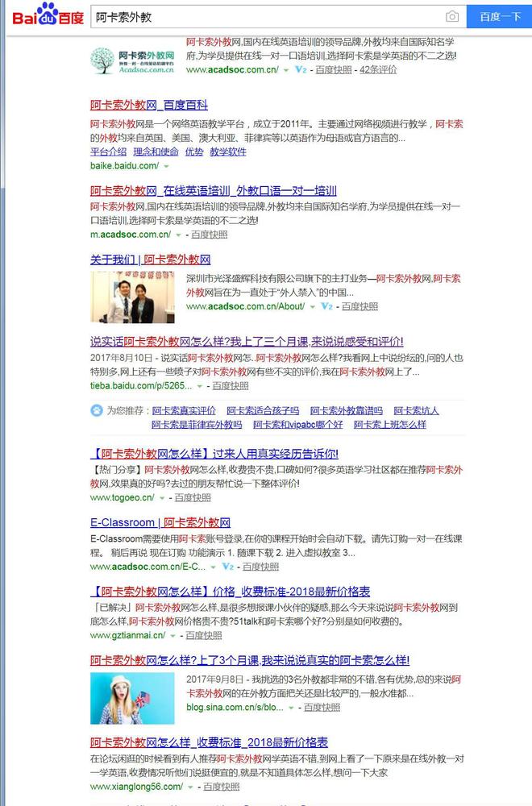
Task: Expand arrow next to blog.sina.com.cn/s/blo...
Action: pos(292,708)
